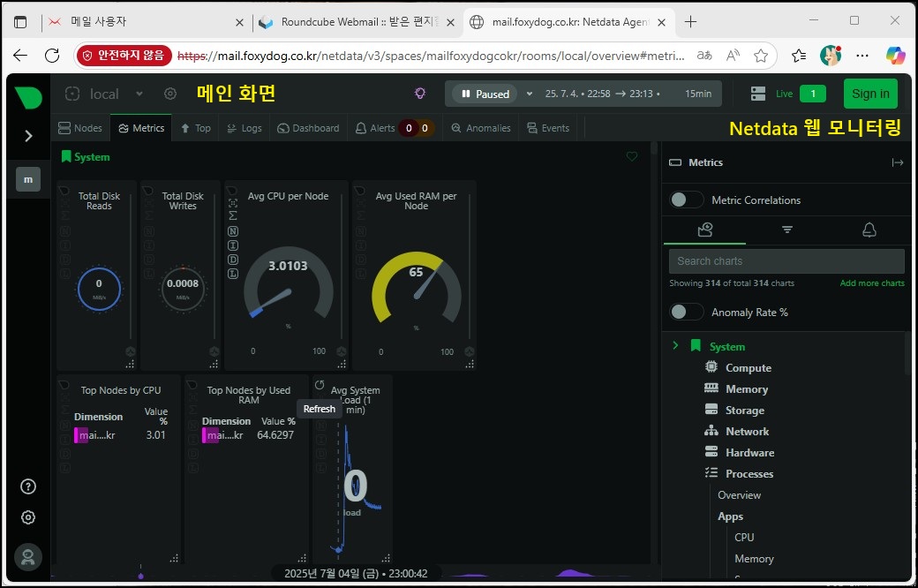Switch to the Anomalies tab
Viewport: 918px width, 588px height.
481,128
